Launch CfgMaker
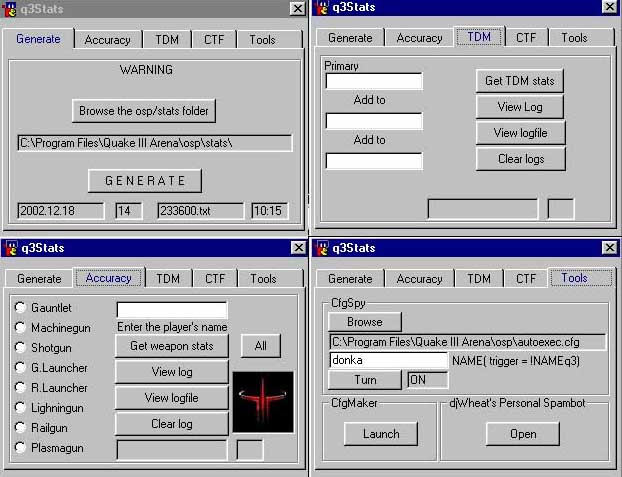Viewport: 622px width, 477px height. point(381,434)
